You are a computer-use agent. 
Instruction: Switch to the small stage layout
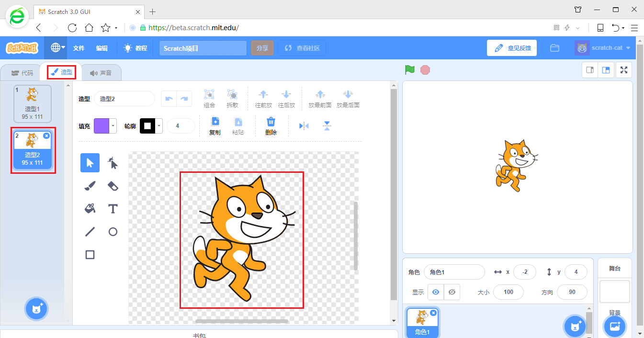[x=590, y=70]
